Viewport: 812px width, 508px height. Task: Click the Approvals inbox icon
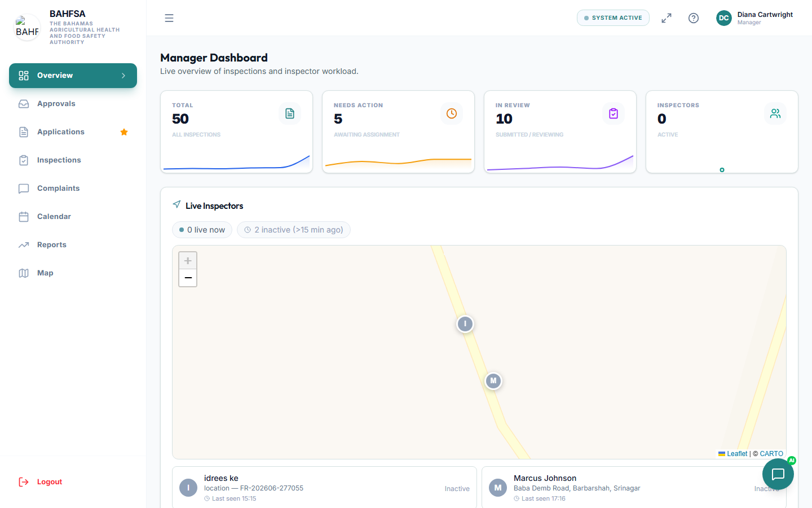point(24,104)
